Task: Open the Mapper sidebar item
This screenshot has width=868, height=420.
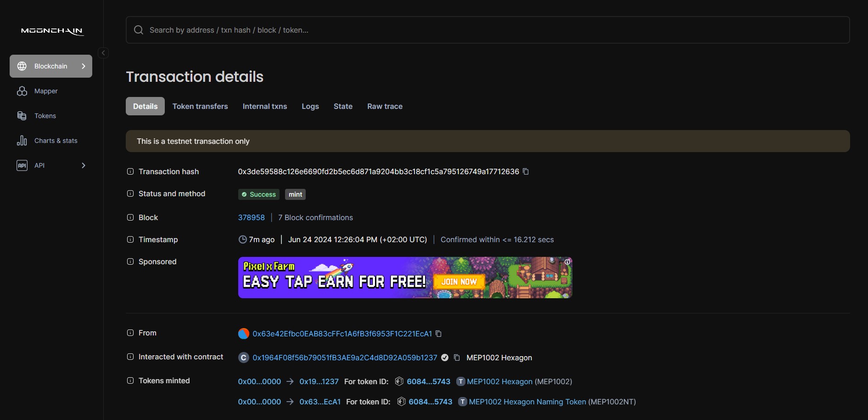Action: tap(46, 91)
